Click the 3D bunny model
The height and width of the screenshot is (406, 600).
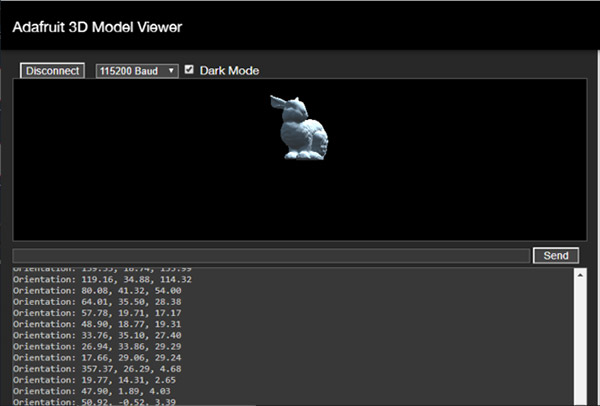pyautogui.click(x=300, y=127)
